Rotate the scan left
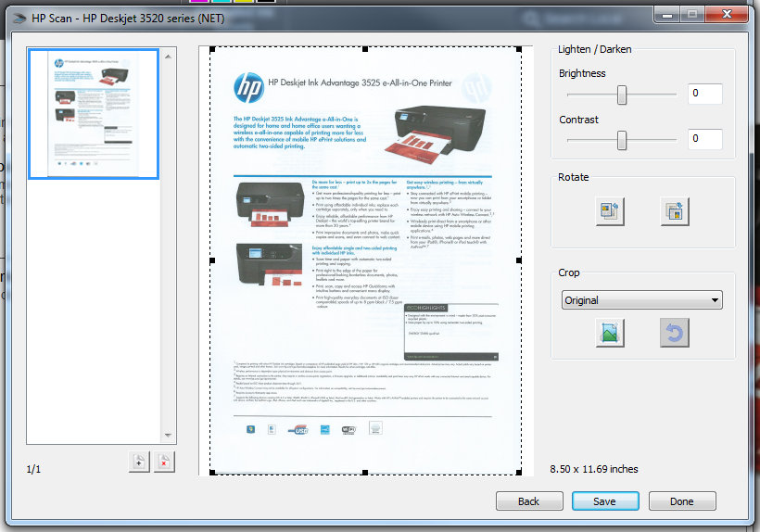 click(x=610, y=211)
